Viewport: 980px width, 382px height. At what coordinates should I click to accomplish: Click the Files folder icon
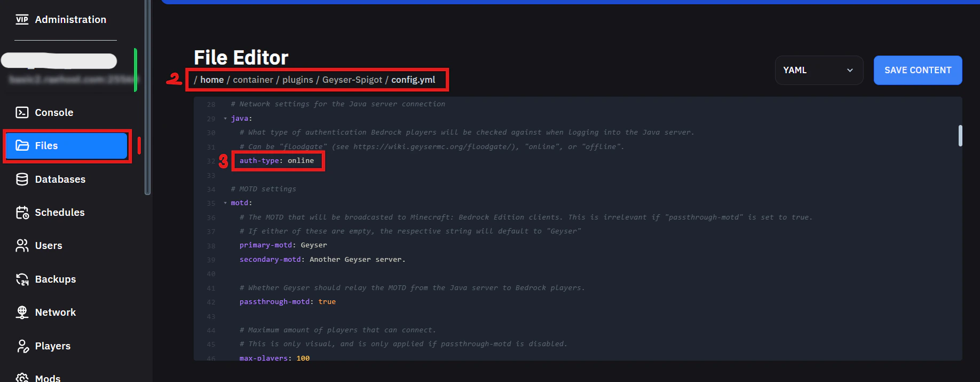(x=22, y=145)
